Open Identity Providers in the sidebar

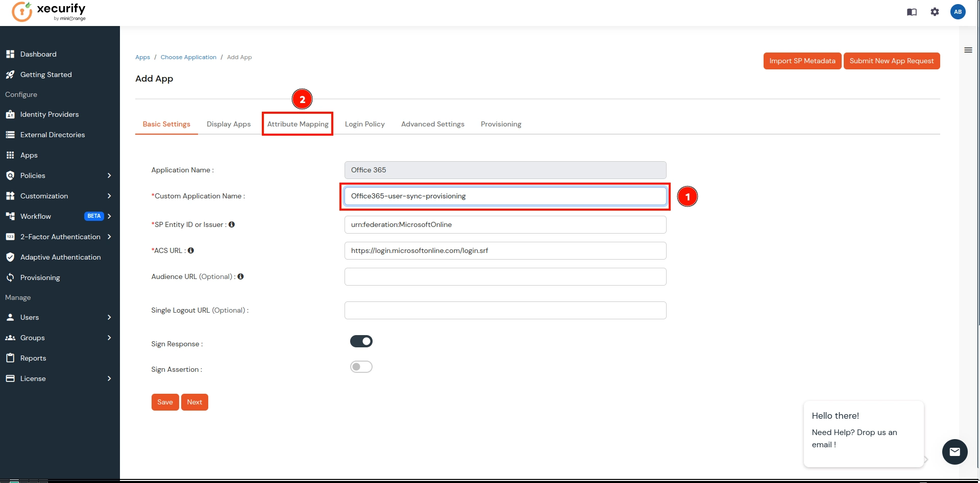[x=49, y=114]
